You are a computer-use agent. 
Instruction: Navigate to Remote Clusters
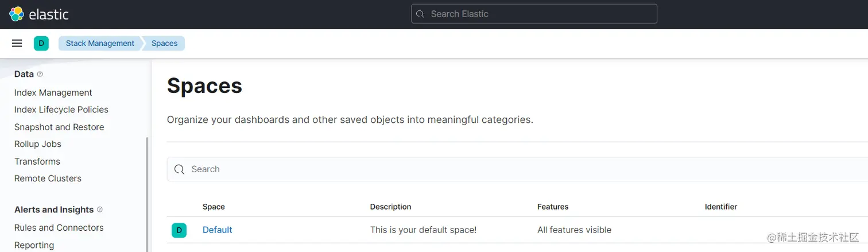48,179
